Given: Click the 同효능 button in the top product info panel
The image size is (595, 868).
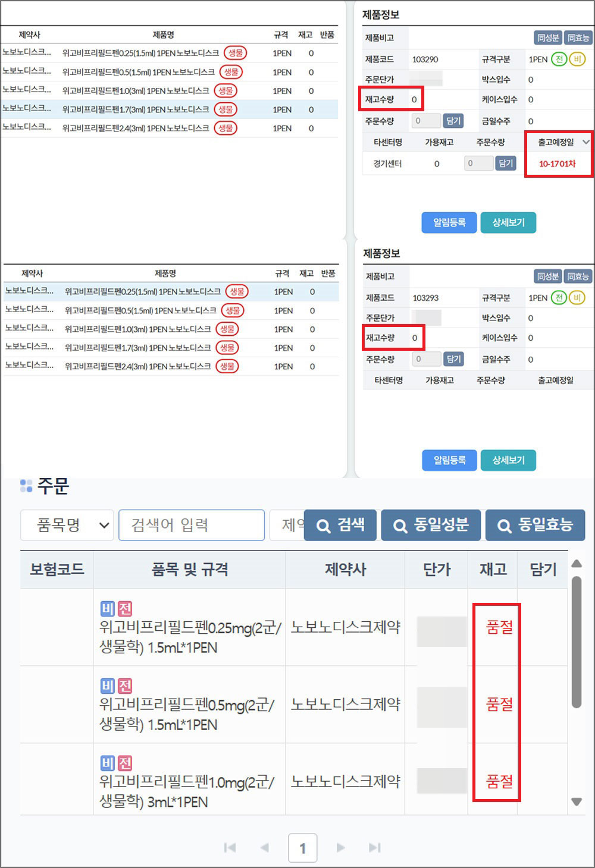Looking at the screenshot, I should coord(578,38).
